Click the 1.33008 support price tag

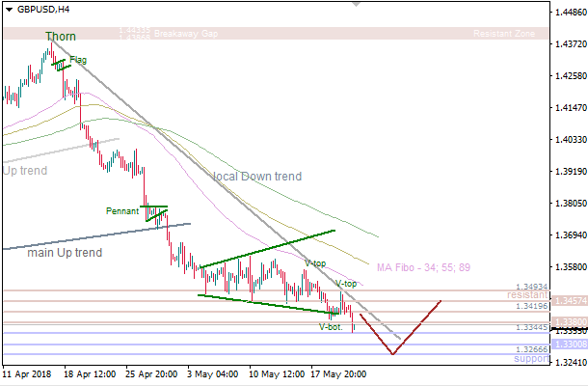point(561,344)
